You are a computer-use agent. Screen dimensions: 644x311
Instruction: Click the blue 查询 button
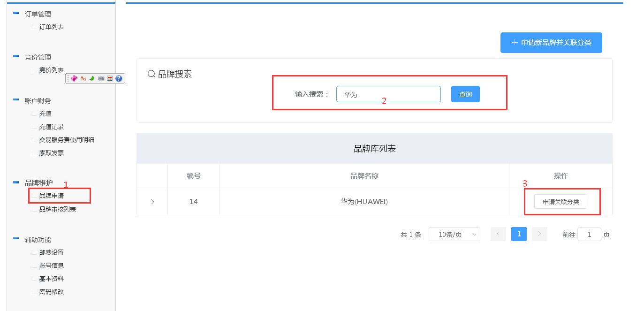pyautogui.click(x=465, y=94)
